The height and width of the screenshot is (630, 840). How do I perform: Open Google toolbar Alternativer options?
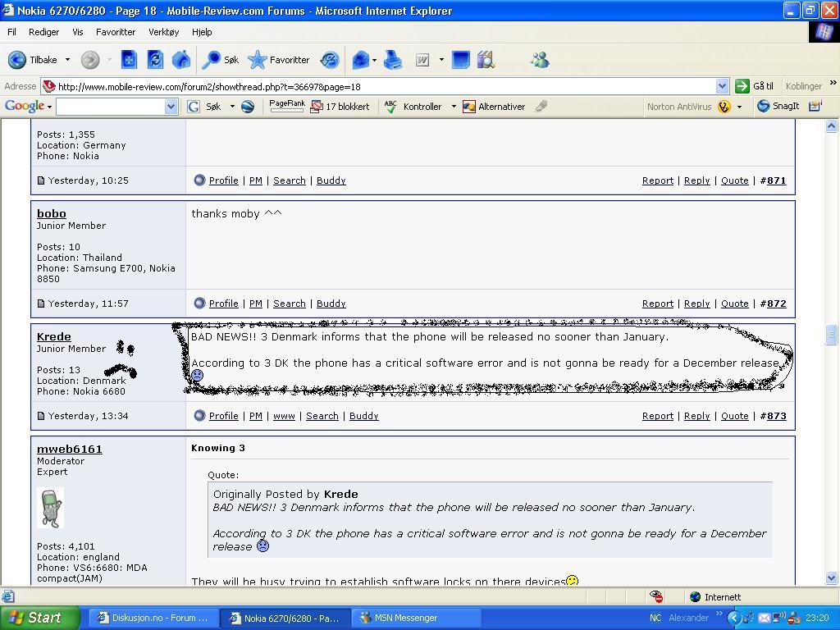pyautogui.click(x=494, y=107)
